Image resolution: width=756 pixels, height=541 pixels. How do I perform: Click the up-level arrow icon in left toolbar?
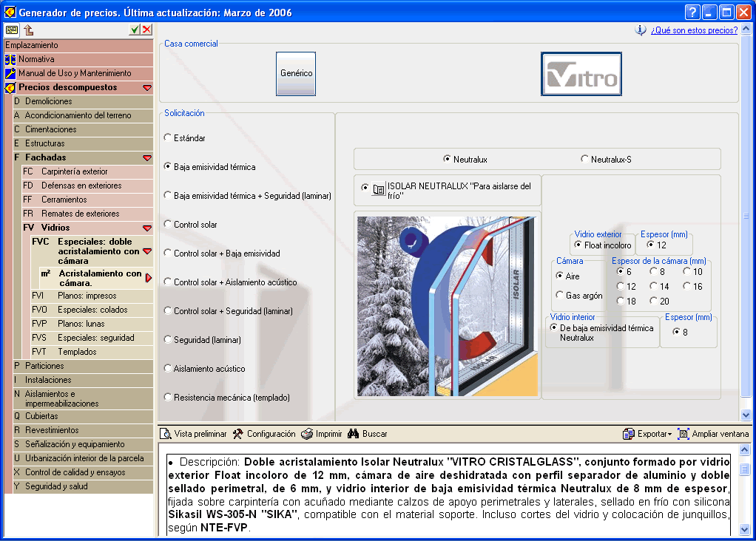(x=28, y=30)
